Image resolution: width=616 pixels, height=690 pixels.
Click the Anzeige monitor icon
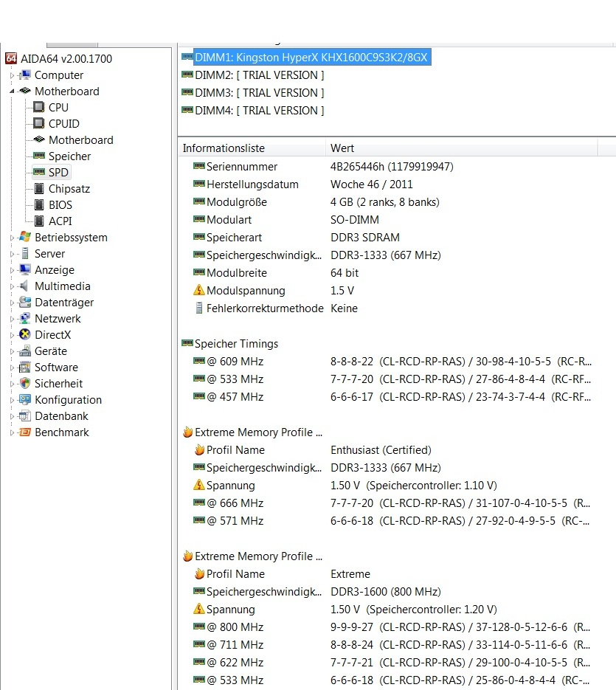point(25,270)
